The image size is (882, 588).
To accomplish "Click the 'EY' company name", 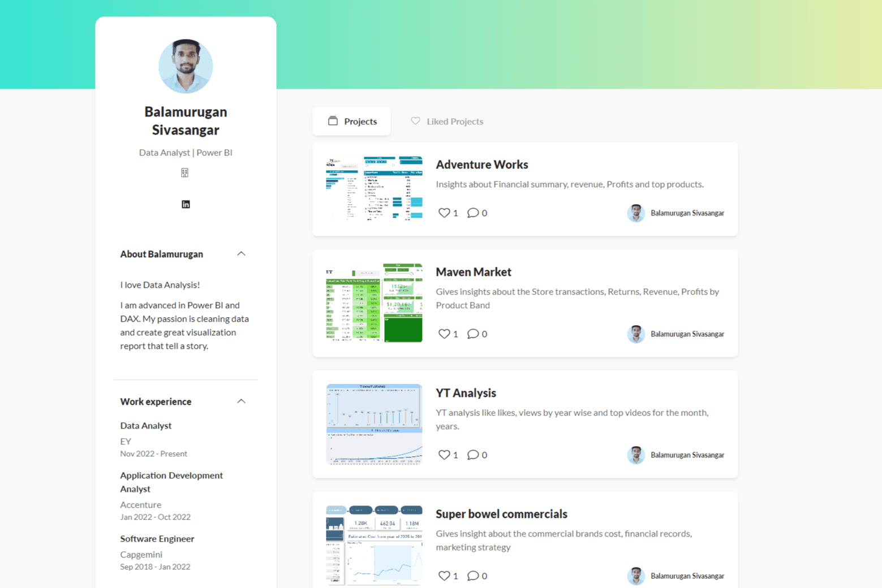I will [x=126, y=442].
